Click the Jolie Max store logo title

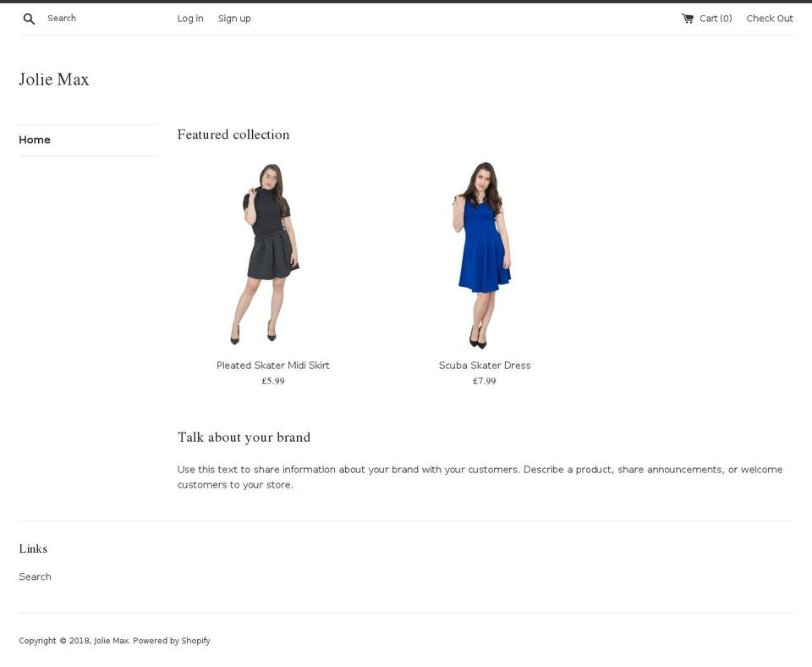tap(54, 80)
